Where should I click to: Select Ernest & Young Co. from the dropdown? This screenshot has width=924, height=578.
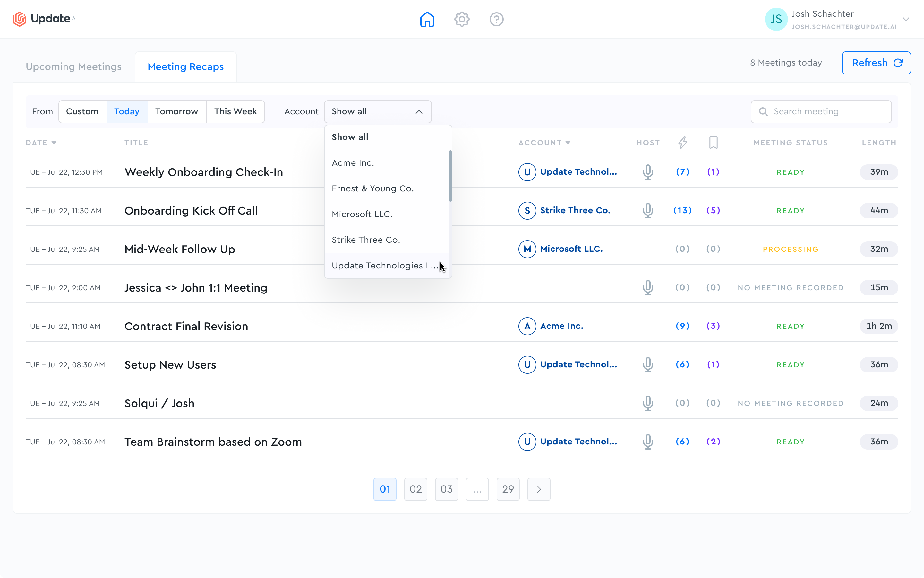click(x=386, y=188)
